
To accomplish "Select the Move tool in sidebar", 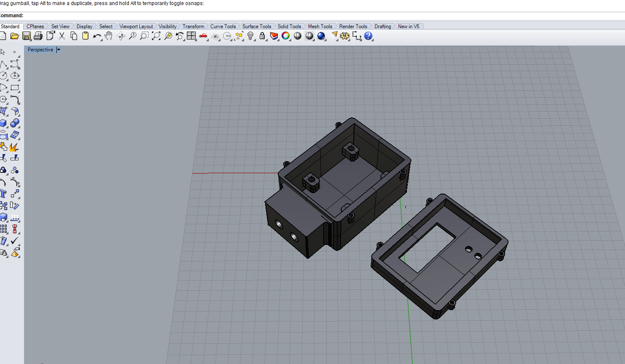I will point(15,194).
